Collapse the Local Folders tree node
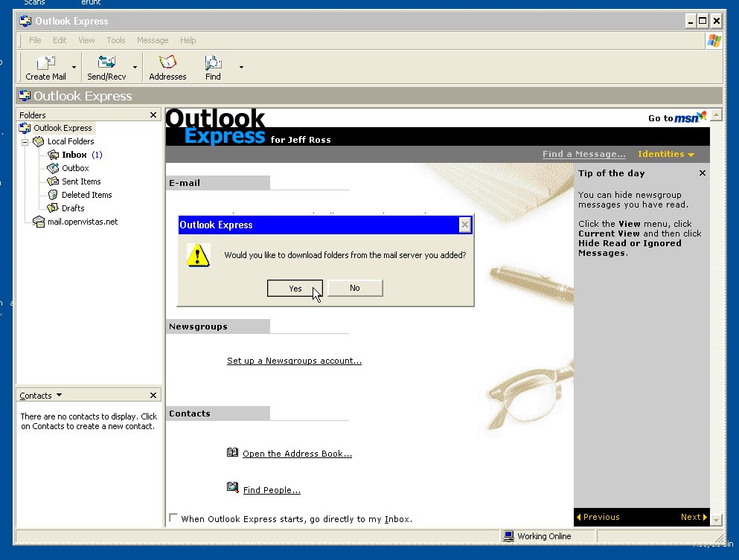 click(25, 141)
